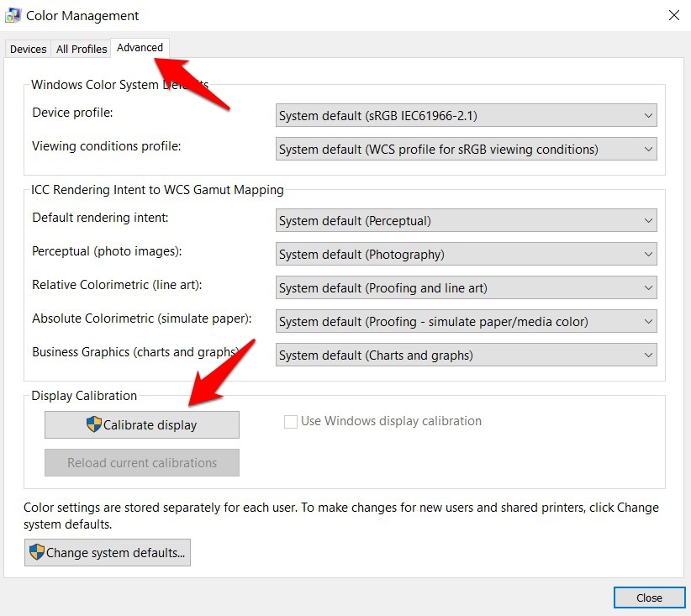Click the Close button at bottom

tap(649, 598)
